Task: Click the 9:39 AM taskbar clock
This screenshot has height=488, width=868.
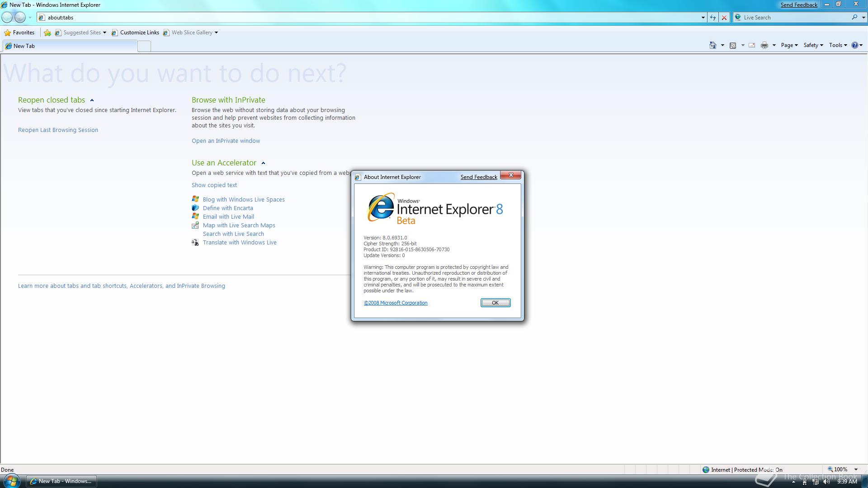Action: click(847, 482)
